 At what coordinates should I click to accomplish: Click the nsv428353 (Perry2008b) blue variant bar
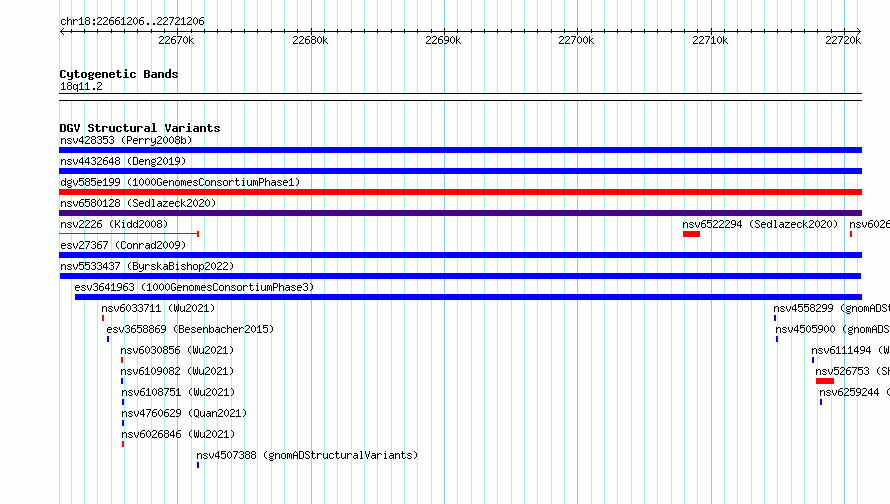[460, 150]
